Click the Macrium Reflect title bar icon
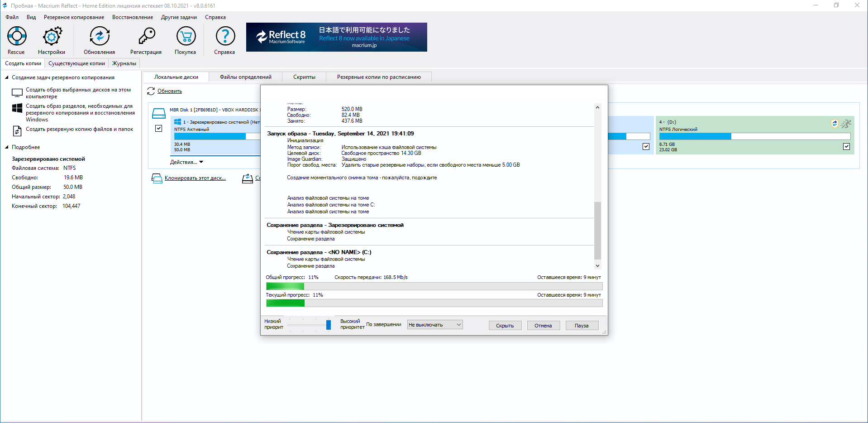 point(5,5)
